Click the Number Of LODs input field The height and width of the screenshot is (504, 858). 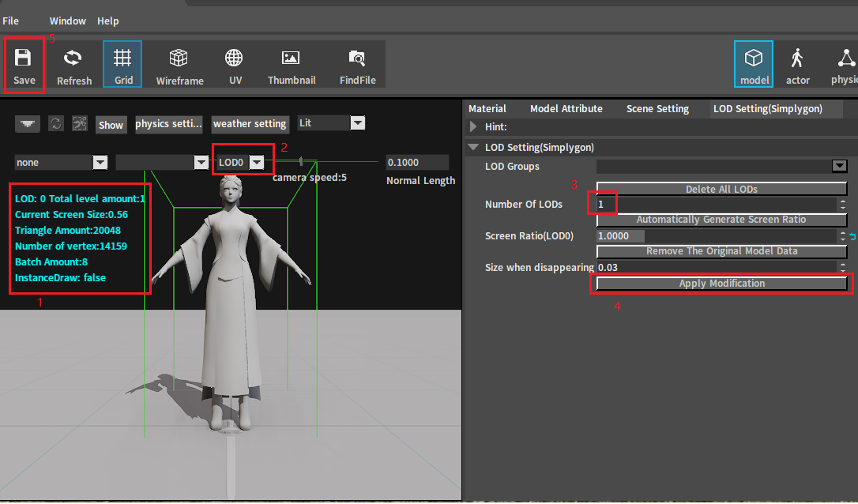[711, 205]
